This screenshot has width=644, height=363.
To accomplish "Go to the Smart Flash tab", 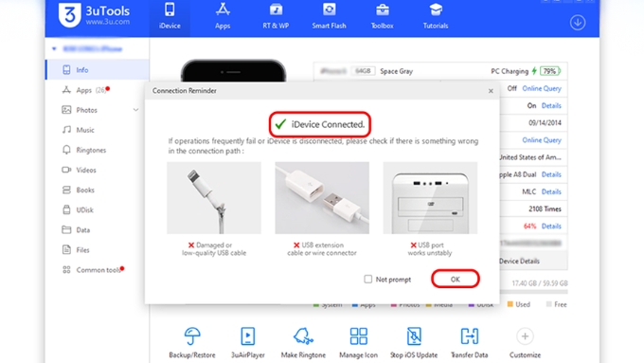I will [329, 16].
